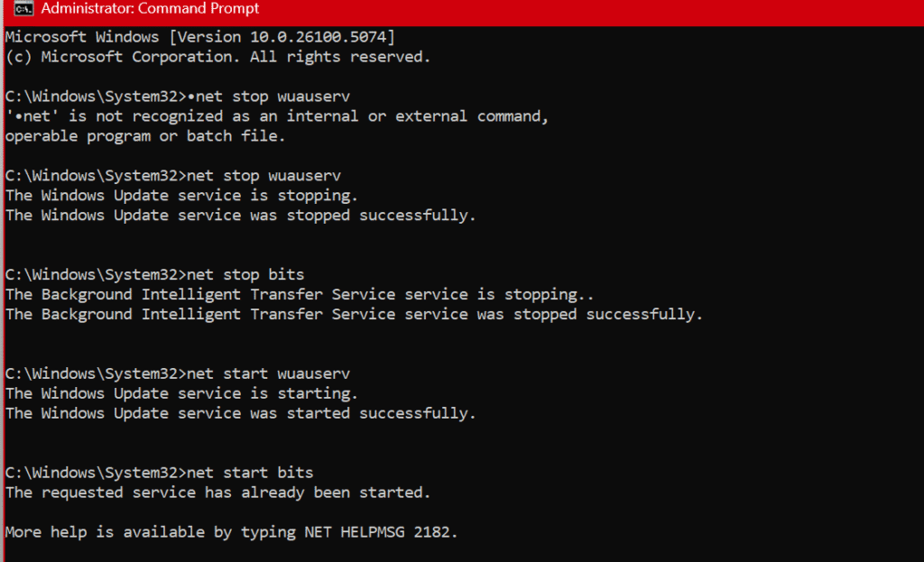Click the empty console area below the last line
The width and height of the screenshot is (924, 562).
[451, 552]
